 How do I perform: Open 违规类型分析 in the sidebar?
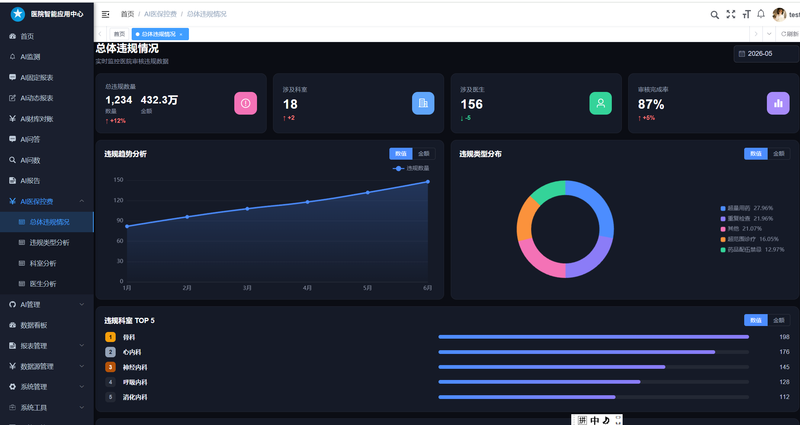pyautogui.click(x=47, y=243)
